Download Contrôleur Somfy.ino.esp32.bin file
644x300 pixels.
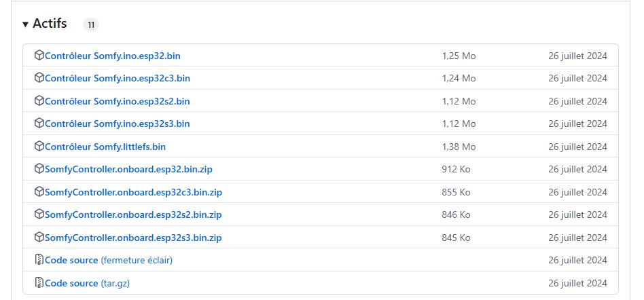113,56
